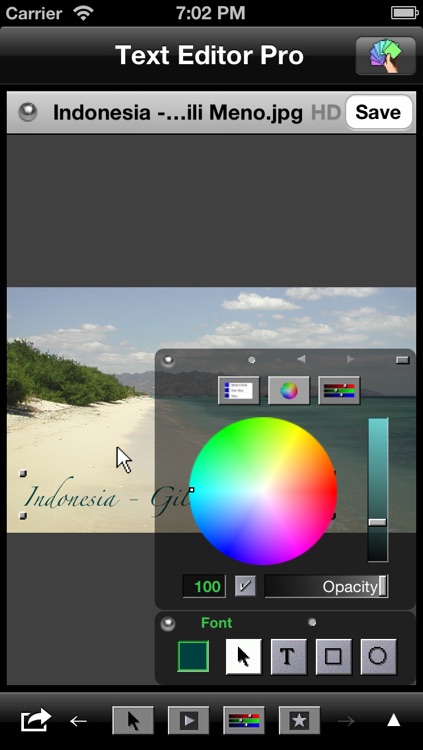
Task: Choose the pointer tool in bottom toolbar
Action: pyautogui.click(x=133, y=720)
